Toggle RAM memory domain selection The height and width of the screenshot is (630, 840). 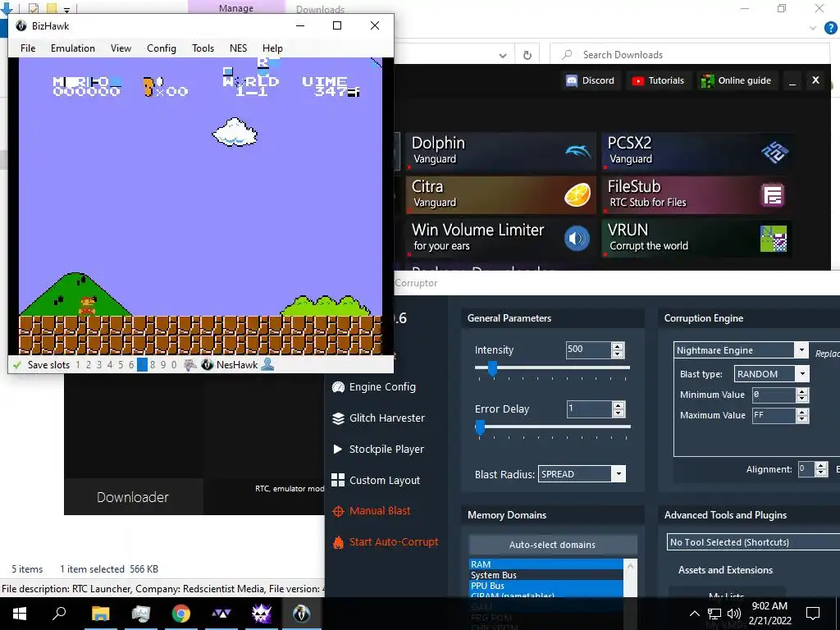(x=546, y=564)
